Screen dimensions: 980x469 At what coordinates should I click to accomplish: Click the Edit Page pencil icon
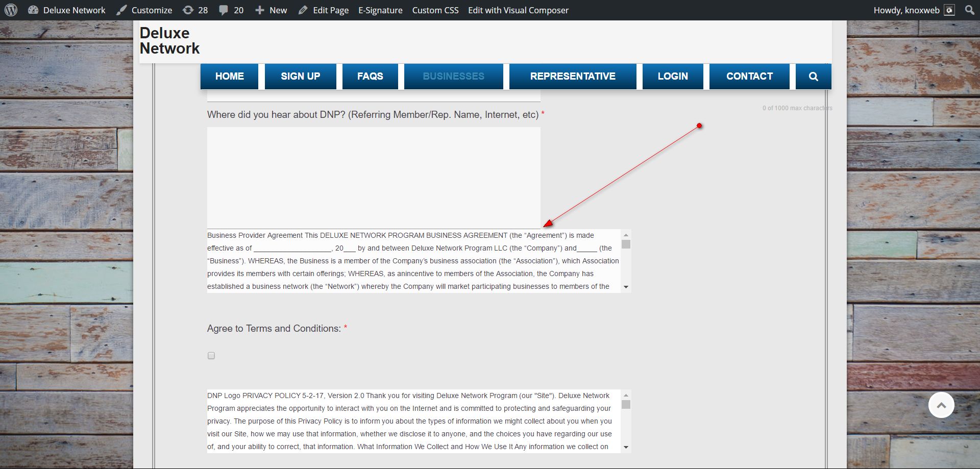point(303,10)
